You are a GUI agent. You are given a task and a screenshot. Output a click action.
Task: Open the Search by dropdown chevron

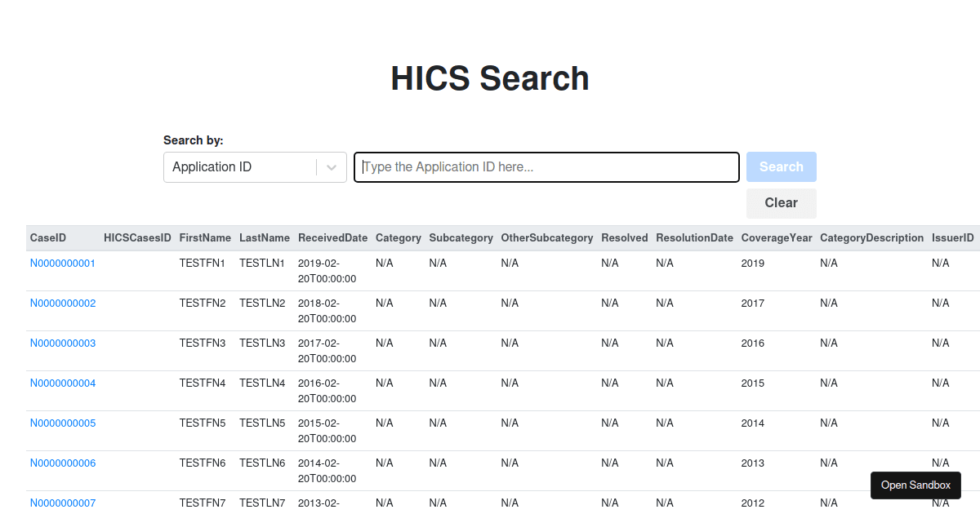[x=332, y=167]
